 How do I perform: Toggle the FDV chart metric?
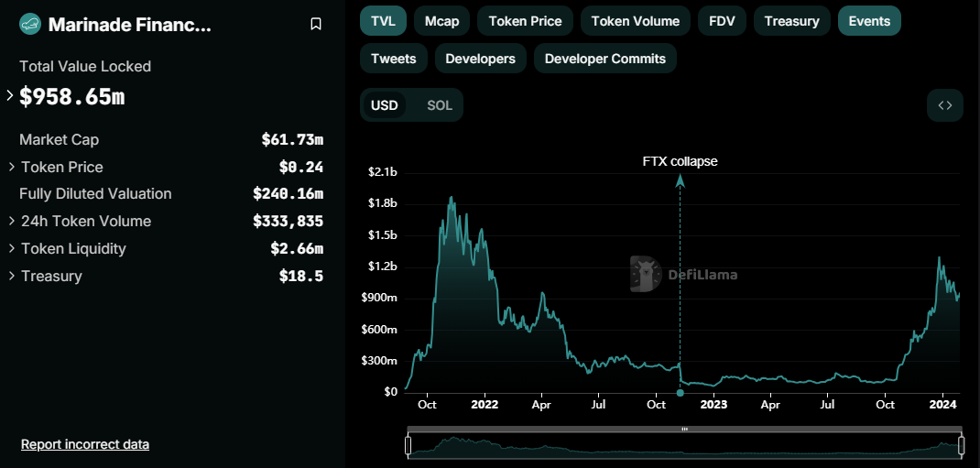pos(722,21)
